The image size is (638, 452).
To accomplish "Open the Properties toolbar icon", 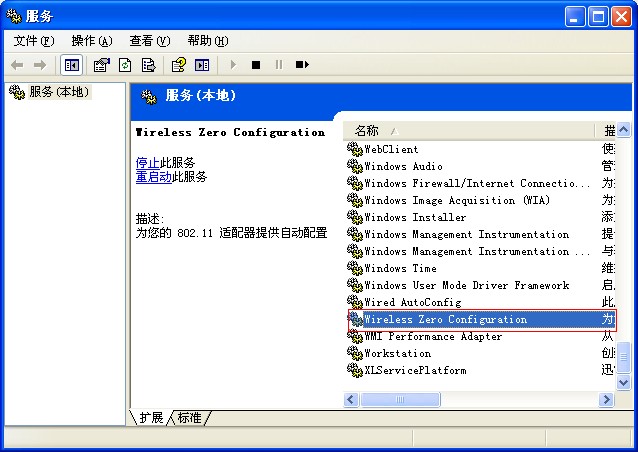I will pos(102,65).
